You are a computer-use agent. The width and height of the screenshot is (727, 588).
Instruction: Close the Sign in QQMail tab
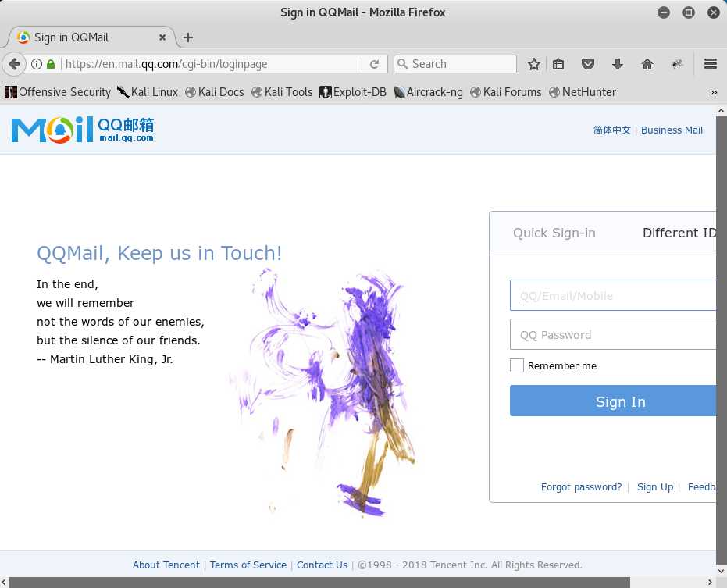pos(162,37)
